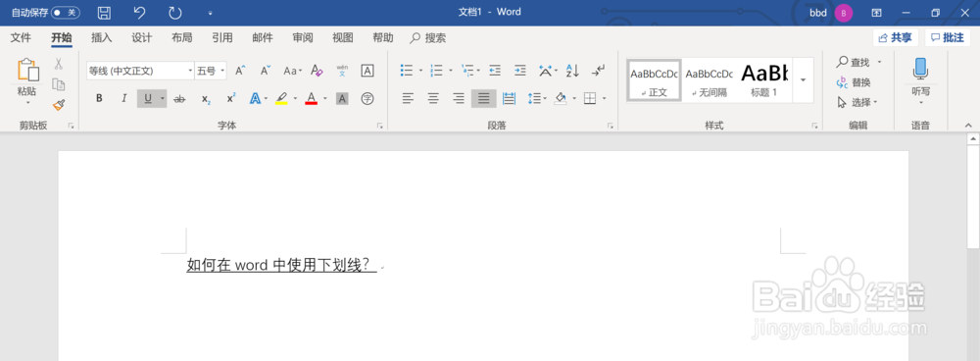Image resolution: width=980 pixels, height=361 pixels.
Task: Click the Copy icon
Action: (58, 83)
